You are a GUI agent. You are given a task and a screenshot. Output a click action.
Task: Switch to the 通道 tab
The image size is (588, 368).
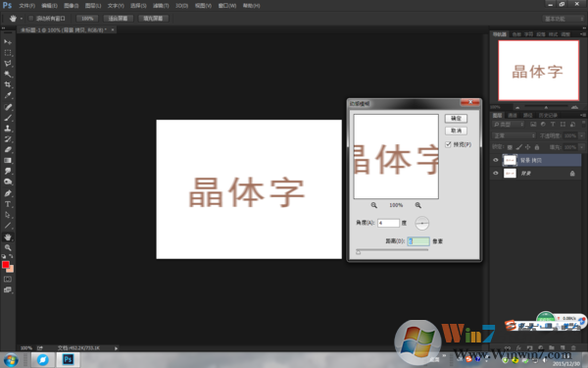pyautogui.click(x=513, y=115)
